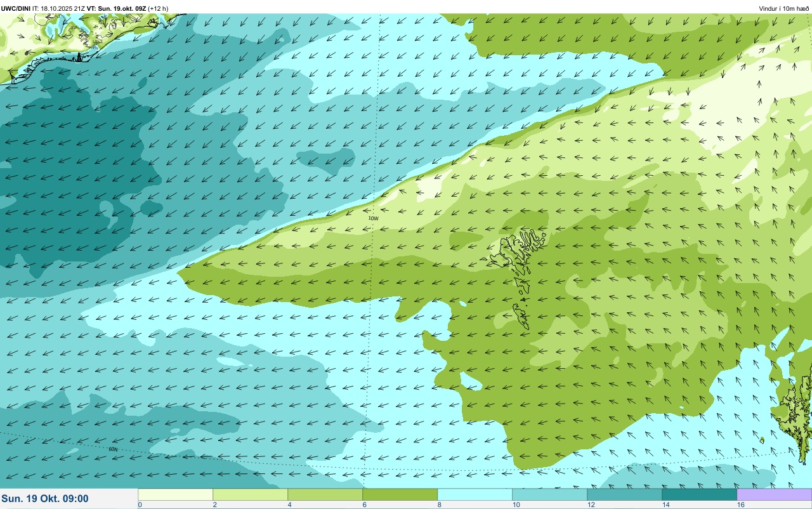Click the 'VT: Sun. 19.okt. 09Z' valid time text

click(x=117, y=8)
